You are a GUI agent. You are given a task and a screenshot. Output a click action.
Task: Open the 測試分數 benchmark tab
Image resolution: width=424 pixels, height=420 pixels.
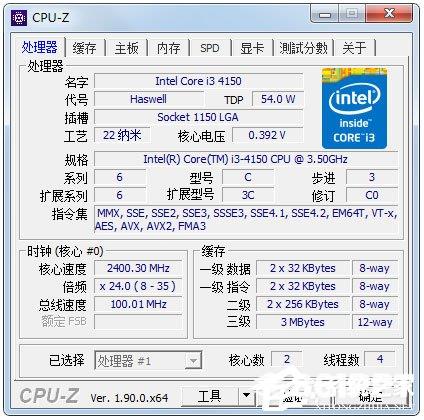coord(303,48)
